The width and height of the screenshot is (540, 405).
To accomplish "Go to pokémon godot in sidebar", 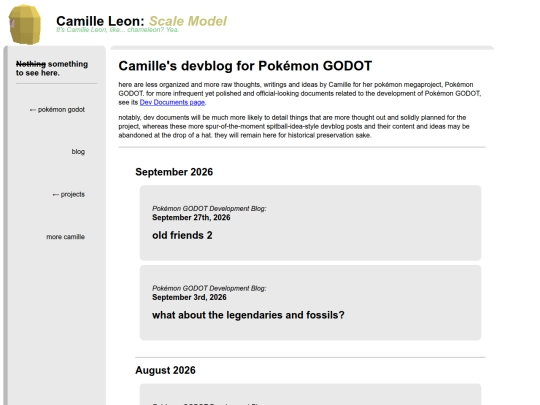I will pyautogui.click(x=57, y=110).
